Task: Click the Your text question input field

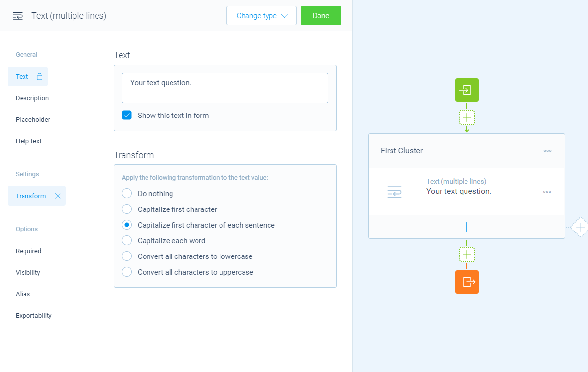Action: 225,88
